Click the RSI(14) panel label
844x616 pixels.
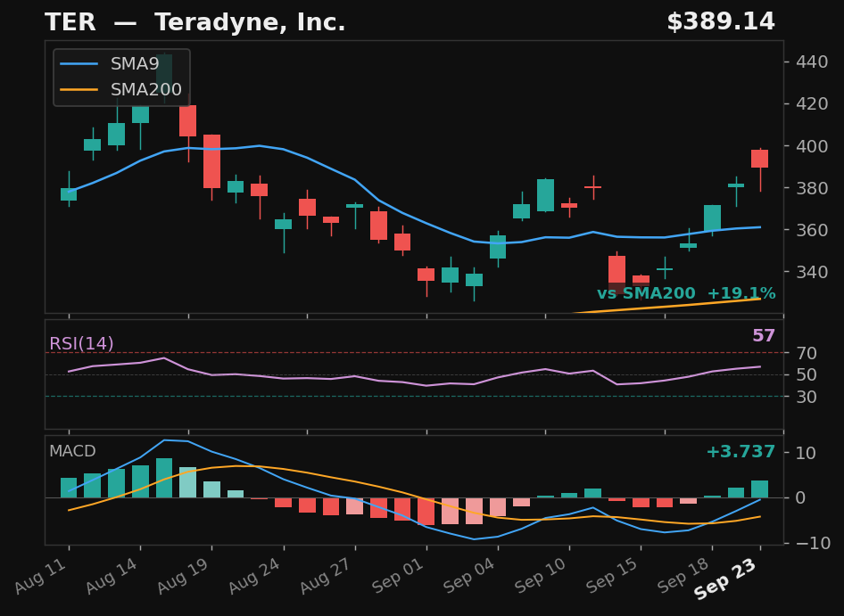click(81, 343)
